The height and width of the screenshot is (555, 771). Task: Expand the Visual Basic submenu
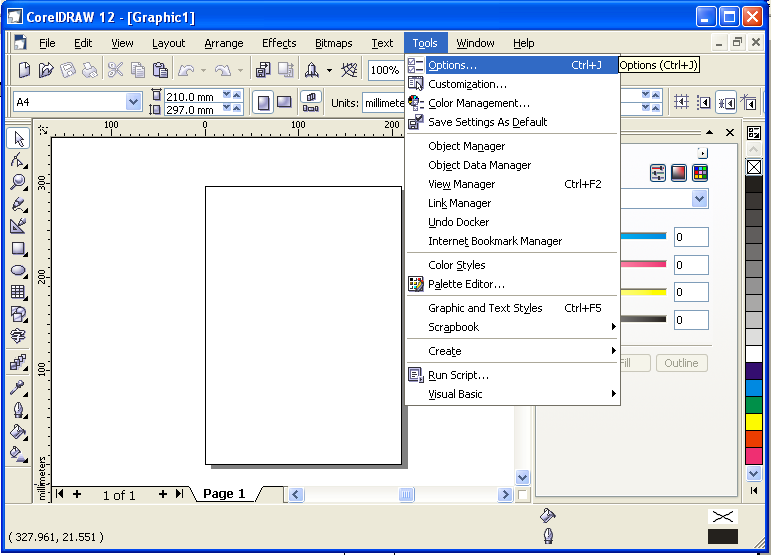511,394
